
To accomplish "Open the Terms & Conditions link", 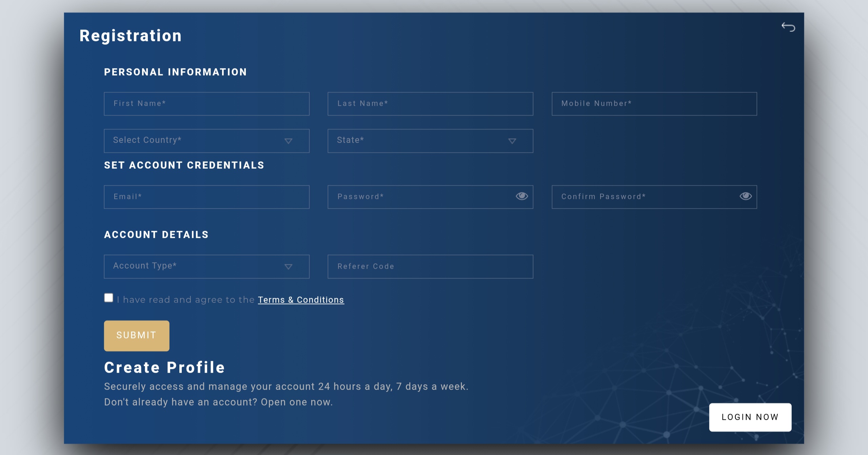I will 301,300.
